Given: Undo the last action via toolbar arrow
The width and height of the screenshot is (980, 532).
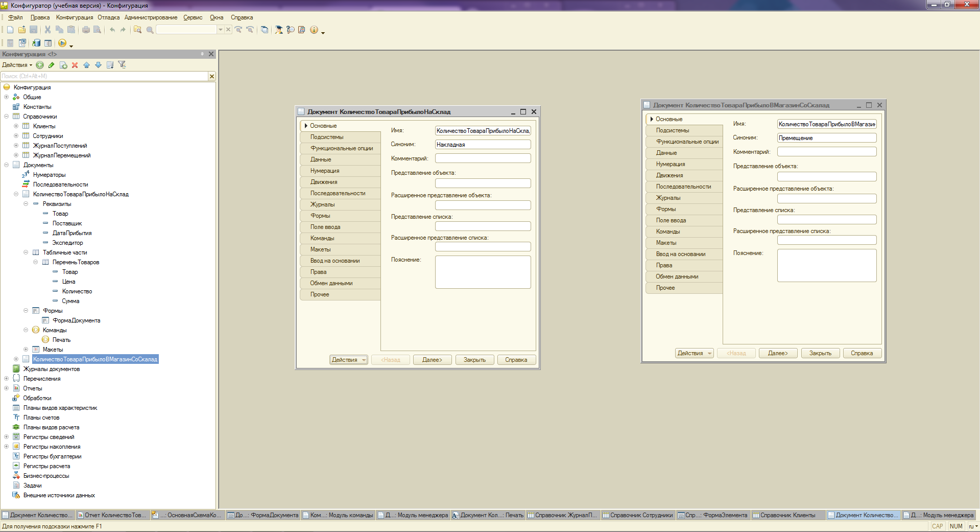Looking at the screenshot, I should coord(112,30).
